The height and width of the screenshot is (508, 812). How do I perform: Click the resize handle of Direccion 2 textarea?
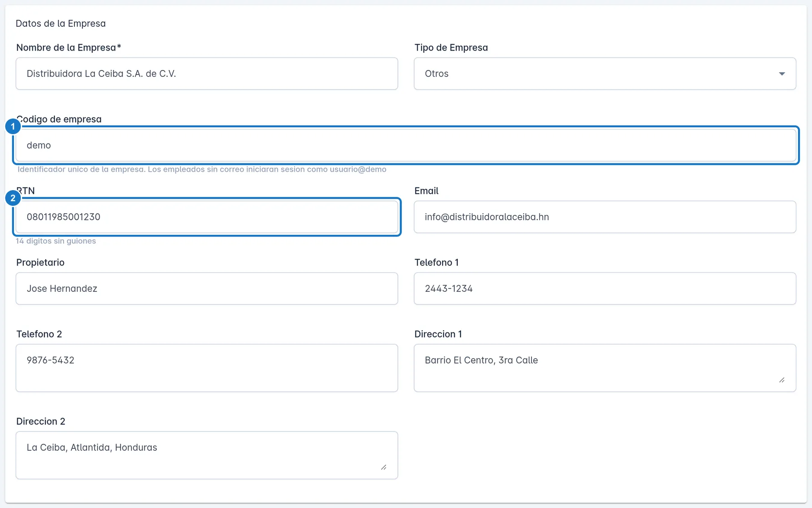pos(383,467)
